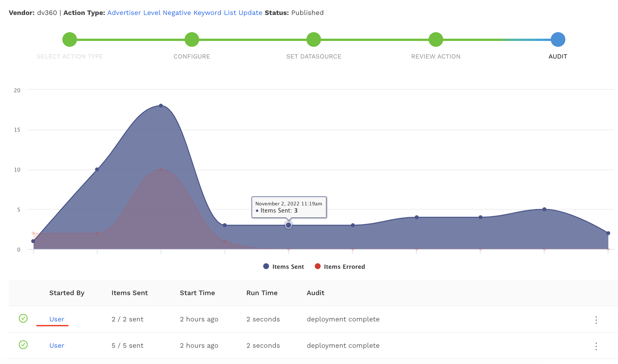Click the peak data point at 18 items sent
The image size is (618, 364).
(161, 106)
